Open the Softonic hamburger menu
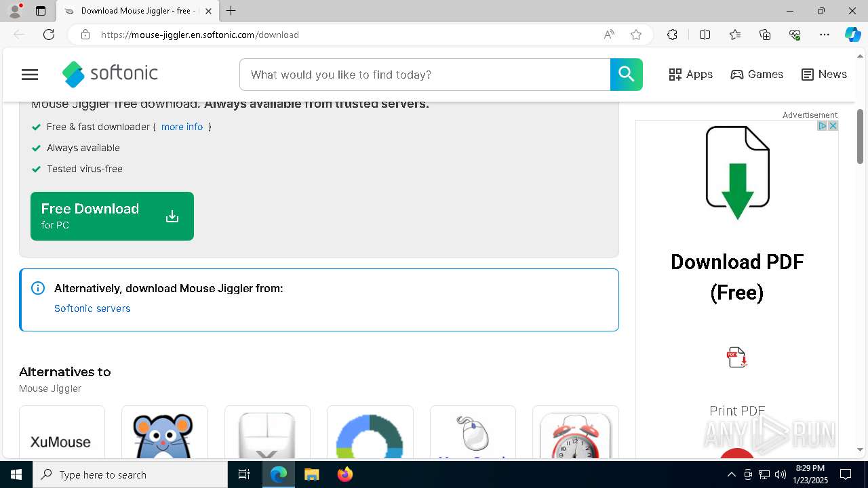 click(x=30, y=75)
